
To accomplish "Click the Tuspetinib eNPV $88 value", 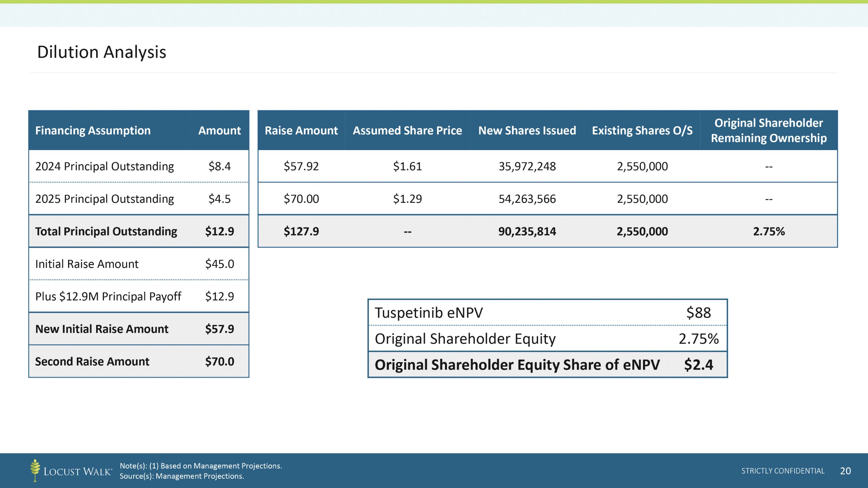I will [x=698, y=313].
